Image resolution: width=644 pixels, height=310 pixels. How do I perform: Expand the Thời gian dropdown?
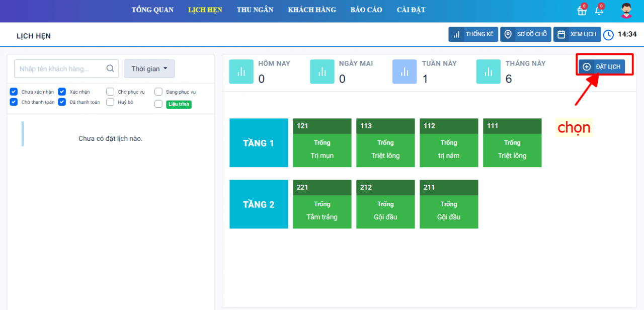pos(149,69)
